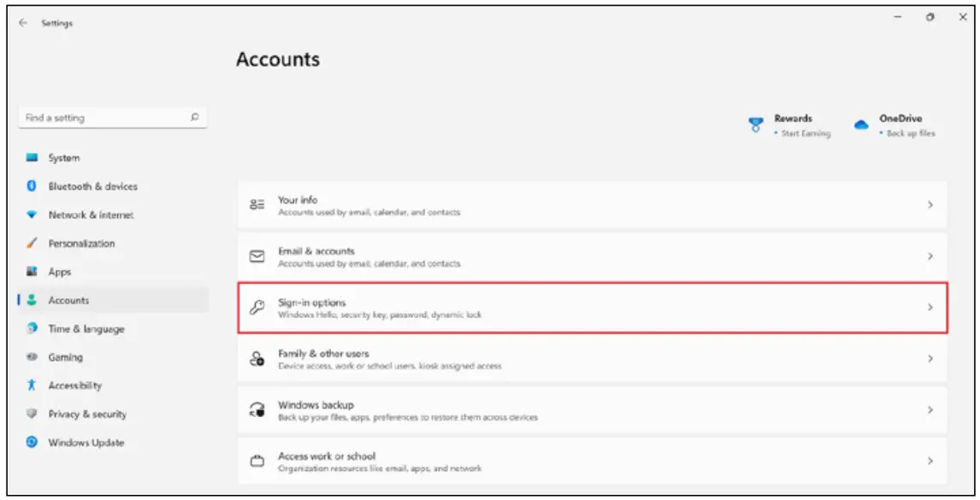Expand the Your info row chevron
Image resolution: width=980 pixels, height=500 pixels.
click(x=930, y=205)
